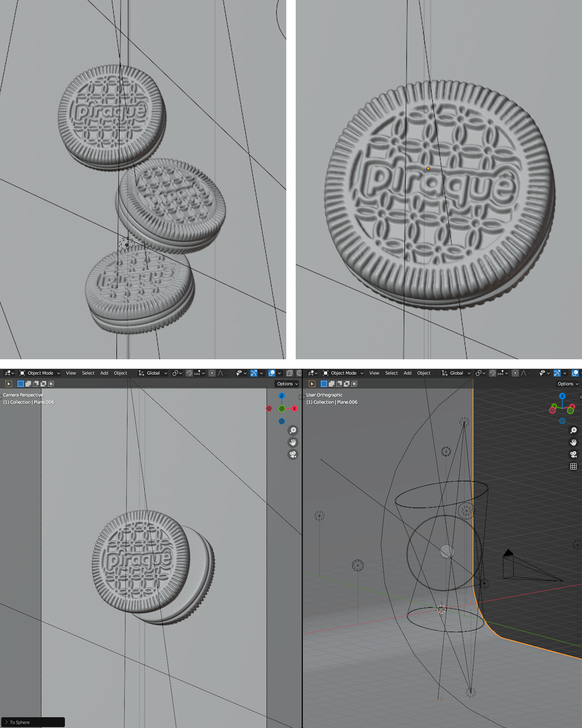Click Z axis on Camera viewport navigation gizmo
Screen dimensions: 582x728
[x=282, y=396]
